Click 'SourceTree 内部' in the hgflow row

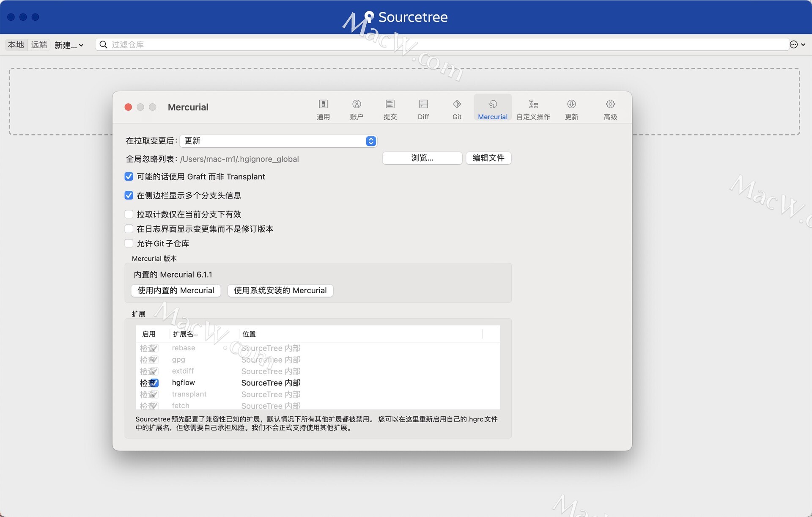271,383
